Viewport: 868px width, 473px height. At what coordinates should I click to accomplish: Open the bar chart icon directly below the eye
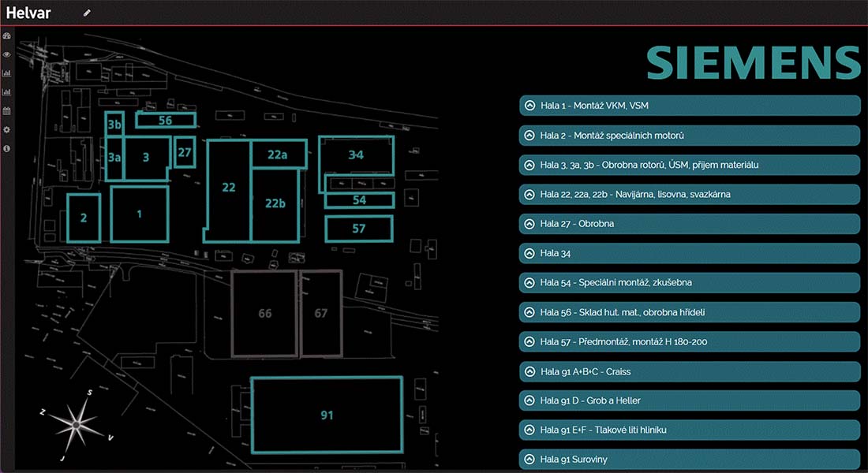point(7,73)
